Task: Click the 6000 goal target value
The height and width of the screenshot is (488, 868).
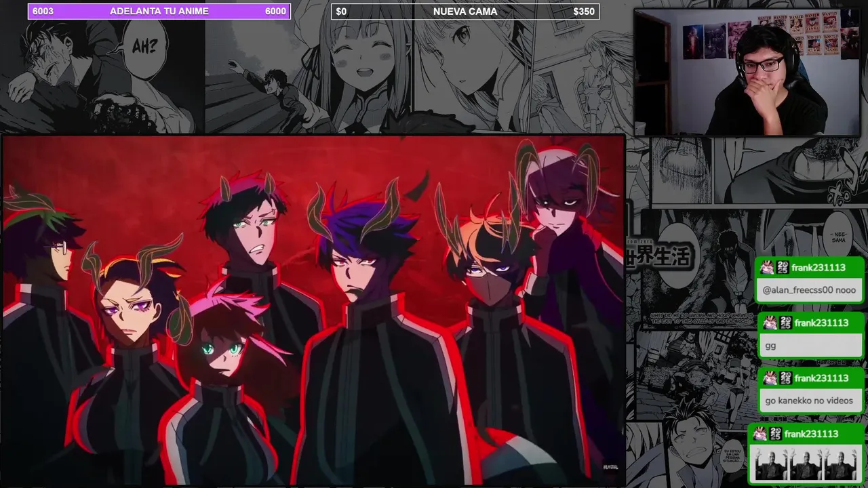Action: 275,11
